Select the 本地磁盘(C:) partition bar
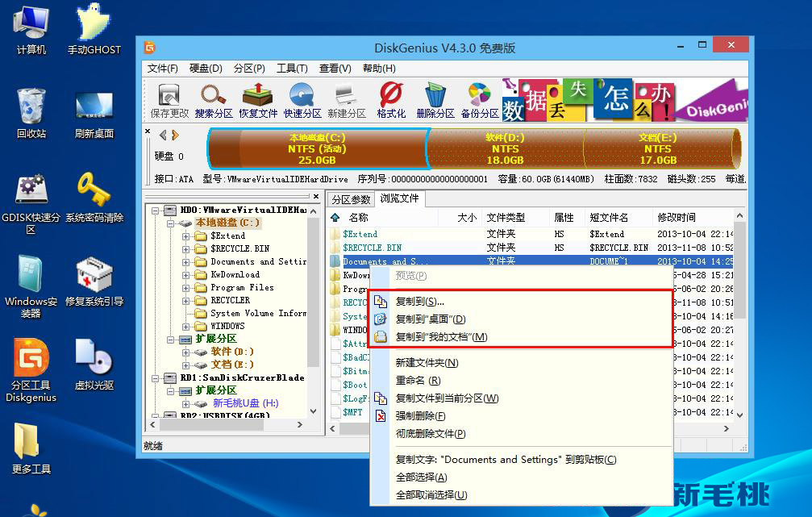This screenshot has width=812, height=517. tap(318, 148)
